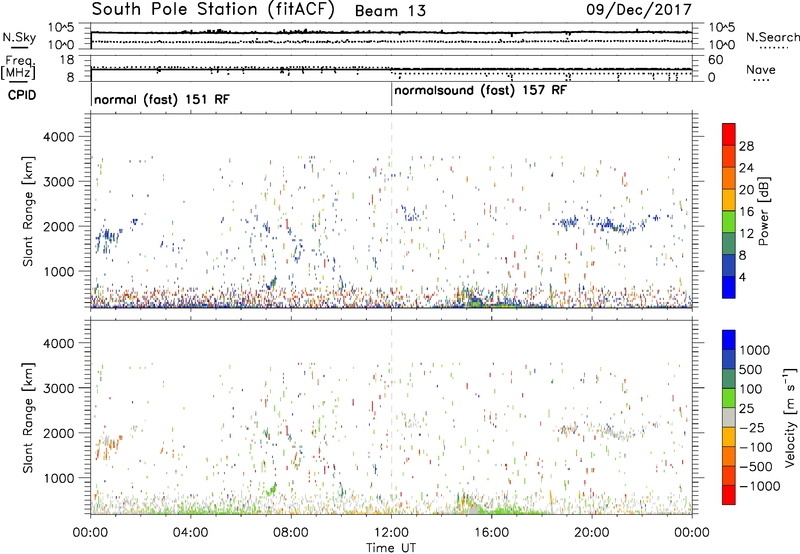Click the bright blue bottom segment of the Power colorbar
800x554 pixels.
[729, 287]
